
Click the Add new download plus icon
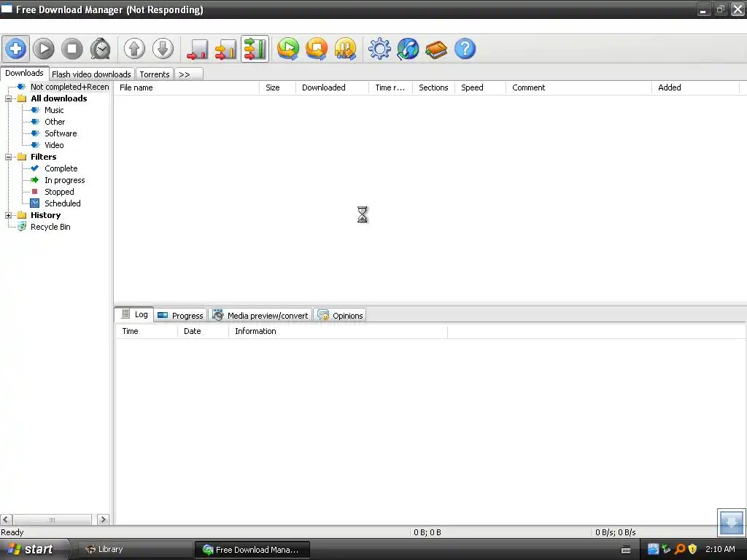pos(15,49)
